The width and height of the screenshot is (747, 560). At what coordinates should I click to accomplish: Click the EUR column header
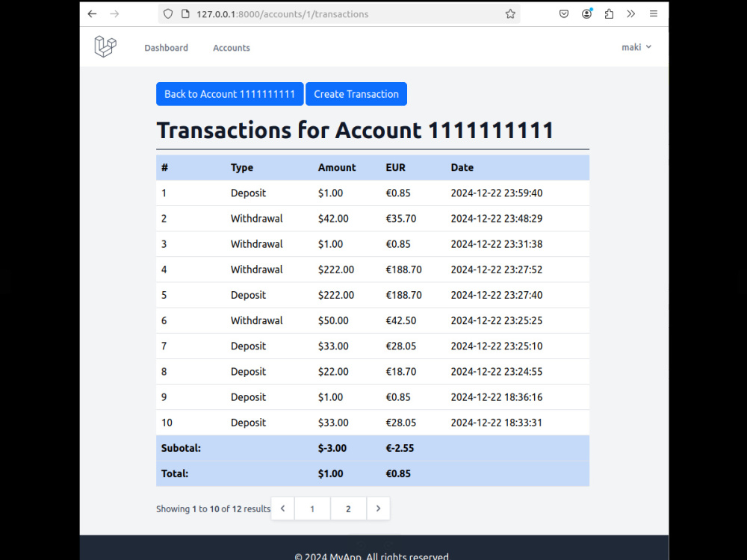click(395, 167)
